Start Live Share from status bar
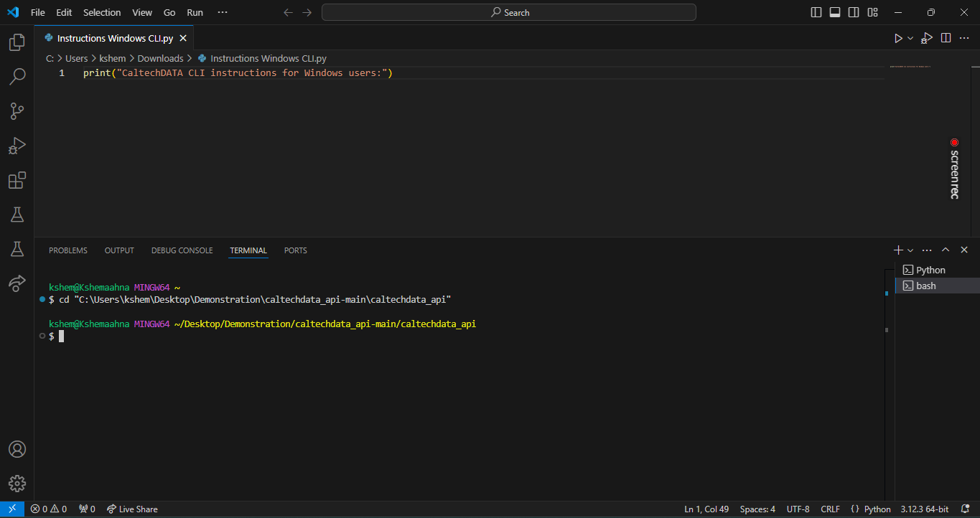The height and width of the screenshot is (518, 980). click(132, 509)
